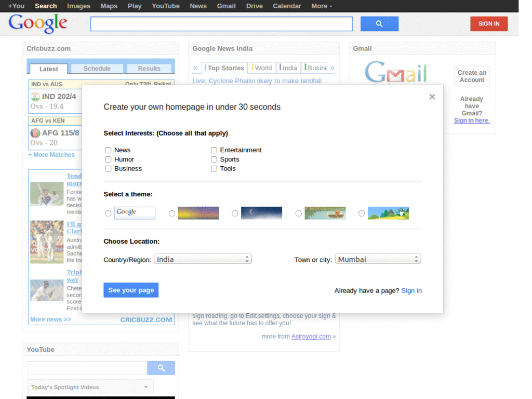The height and width of the screenshot is (399, 532).
Task: Select the night sky moon theme radio button
Action: pyautogui.click(x=235, y=214)
